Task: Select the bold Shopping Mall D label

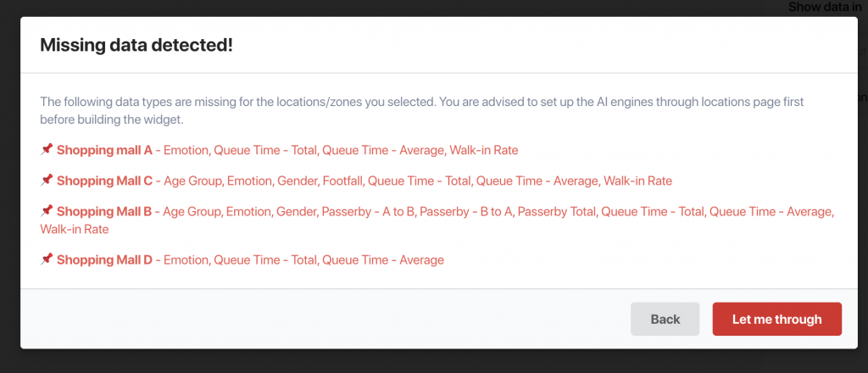Action: (x=104, y=260)
